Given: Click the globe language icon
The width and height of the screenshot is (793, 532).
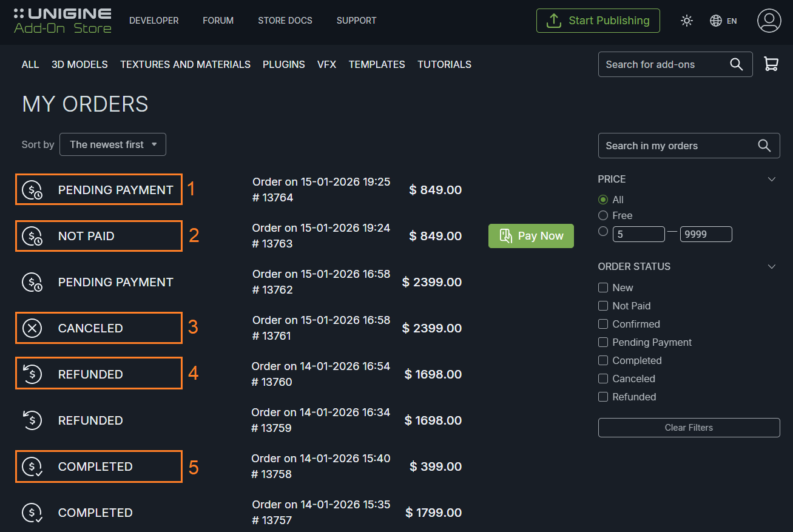Looking at the screenshot, I should pyautogui.click(x=716, y=21).
